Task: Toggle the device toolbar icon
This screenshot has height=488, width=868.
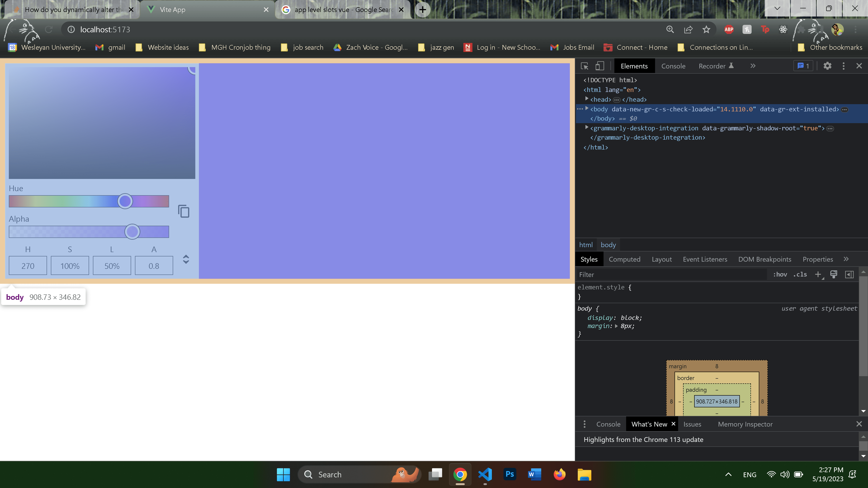Action: (600, 66)
